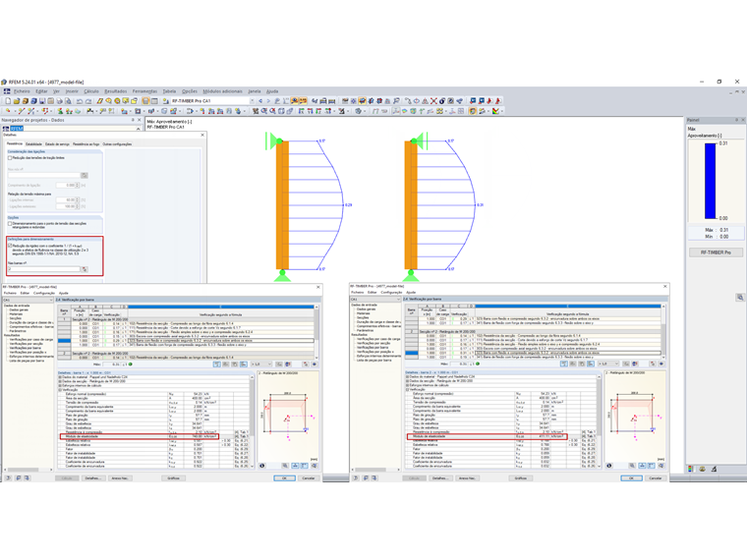Screen dimensions: 747x560
Task: Click the magnifier icon at right edge of Painel
Action: 740,297
